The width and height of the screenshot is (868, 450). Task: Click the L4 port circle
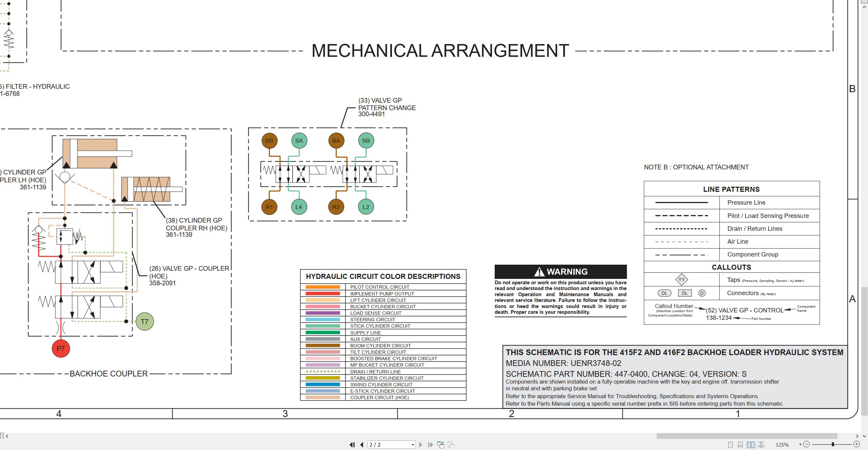[x=299, y=207]
